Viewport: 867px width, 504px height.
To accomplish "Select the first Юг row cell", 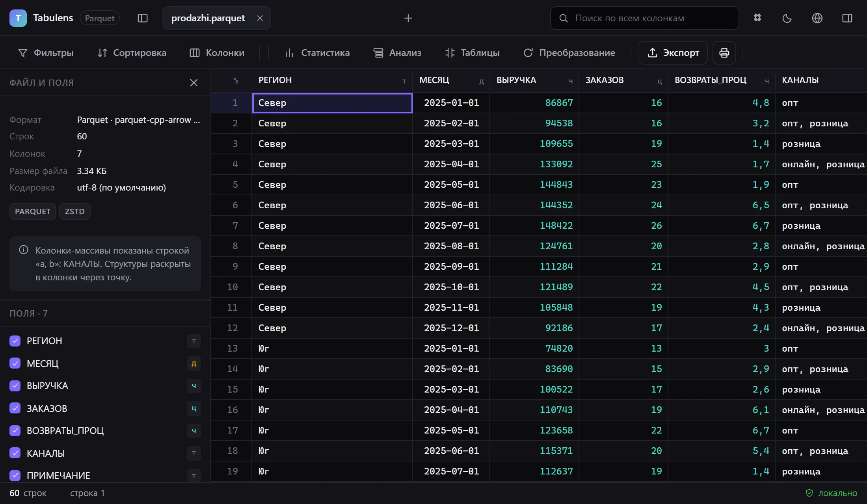I will (332, 348).
